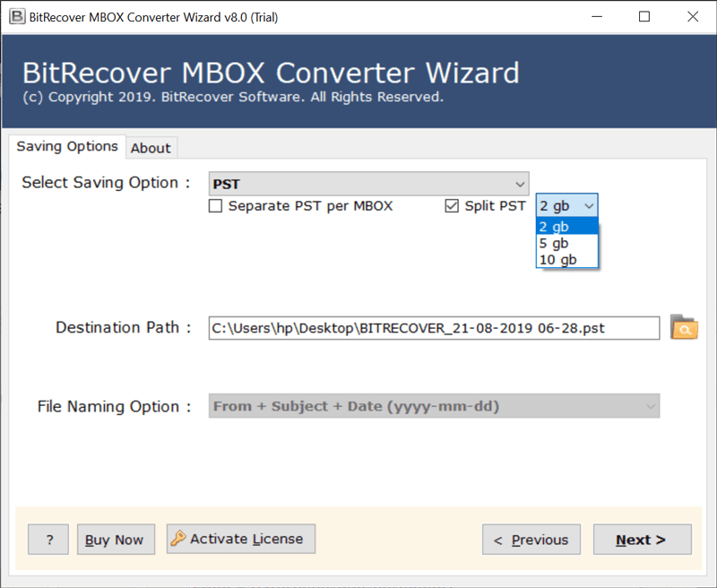Click the Buy Now button
This screenshot has height=588, width=717.
tap(116, 540)
